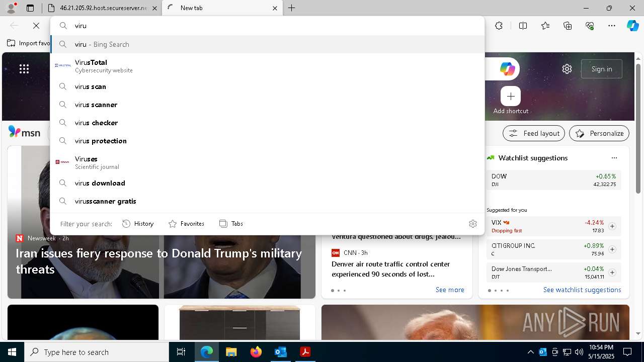Open the notification center
The height and width of the screenshot is (362, 644).
pos(627,352)
